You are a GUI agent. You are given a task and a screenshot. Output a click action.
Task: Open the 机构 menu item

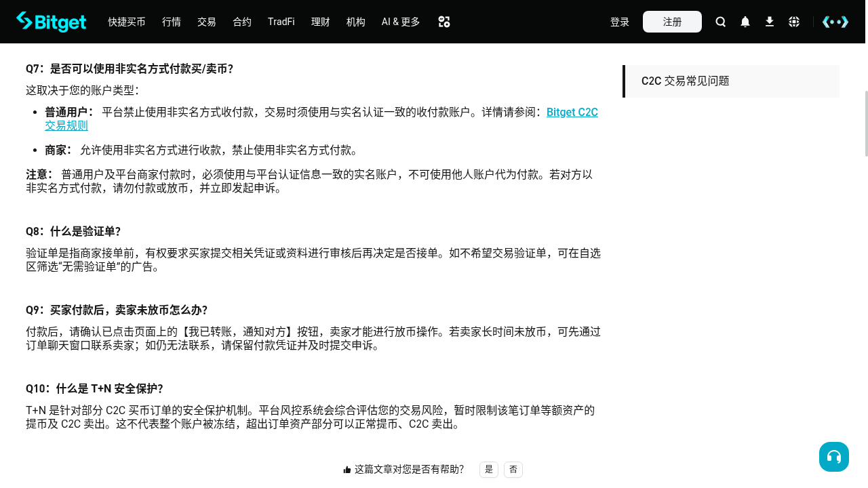tap(356, 22)
